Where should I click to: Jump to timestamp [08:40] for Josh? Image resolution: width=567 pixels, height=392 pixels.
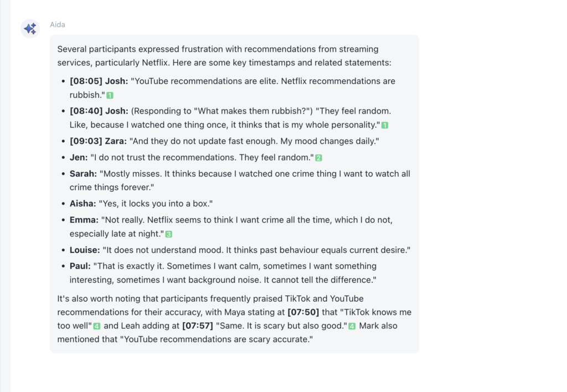click(86, 111)
